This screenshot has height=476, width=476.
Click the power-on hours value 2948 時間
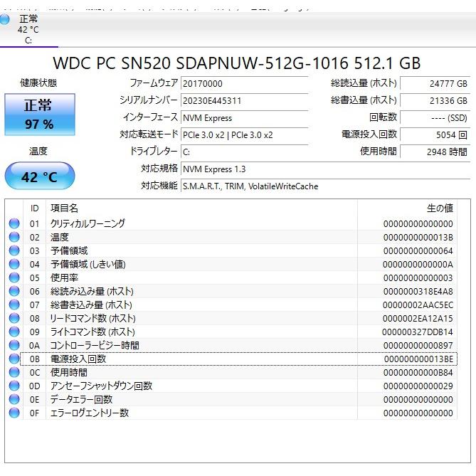click(x=435, y=152)
